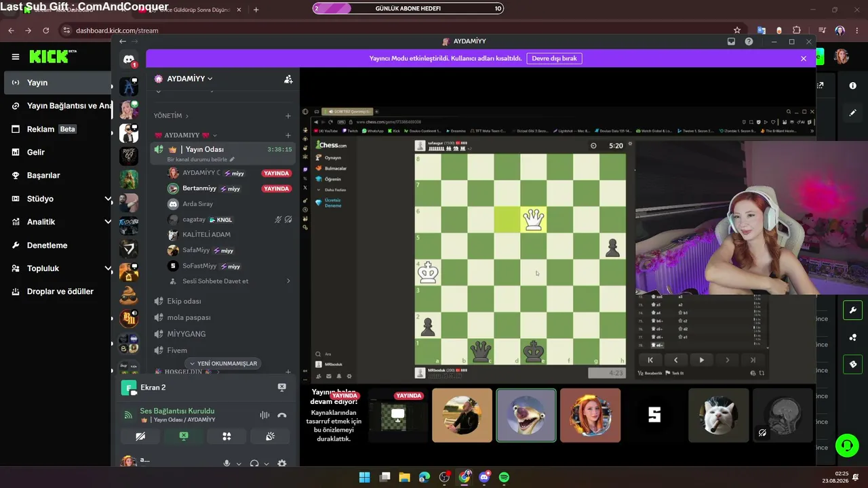
Task: Expand headphone output options arrow
Action: tap(266, 464)
